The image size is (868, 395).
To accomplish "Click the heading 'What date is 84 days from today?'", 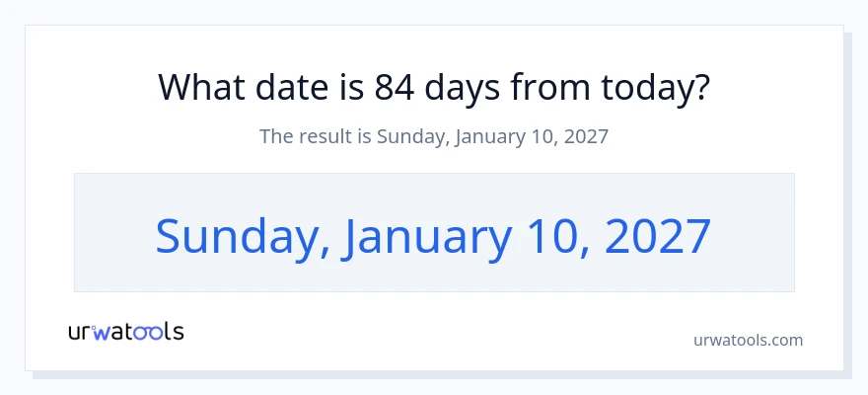I will click(x=433, y=87).
